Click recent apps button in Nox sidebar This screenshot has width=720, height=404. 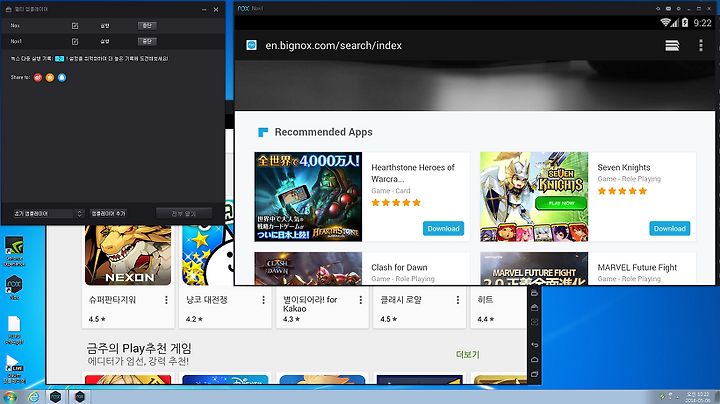(534, 374)
